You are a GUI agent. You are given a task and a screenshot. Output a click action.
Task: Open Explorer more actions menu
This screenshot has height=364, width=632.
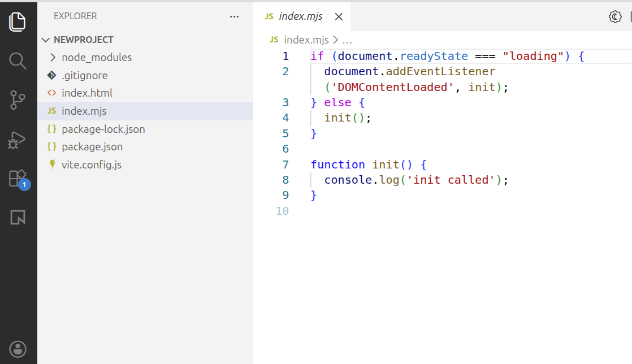234,16
